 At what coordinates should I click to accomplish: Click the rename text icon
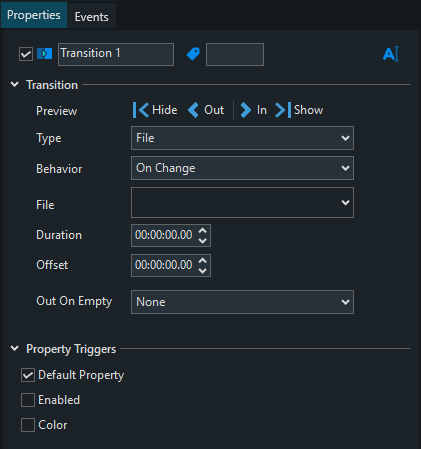click(391, 54)
